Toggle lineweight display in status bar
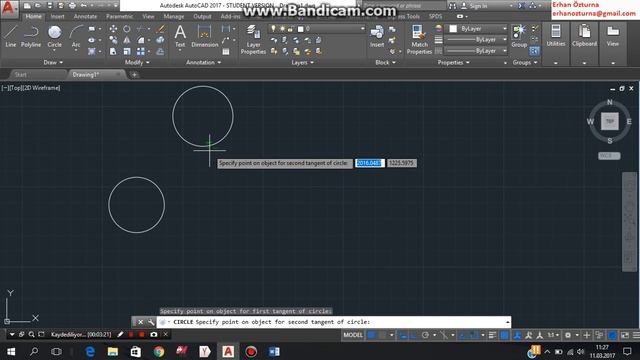This screenshot has width=640, height=360. point(493,335)
